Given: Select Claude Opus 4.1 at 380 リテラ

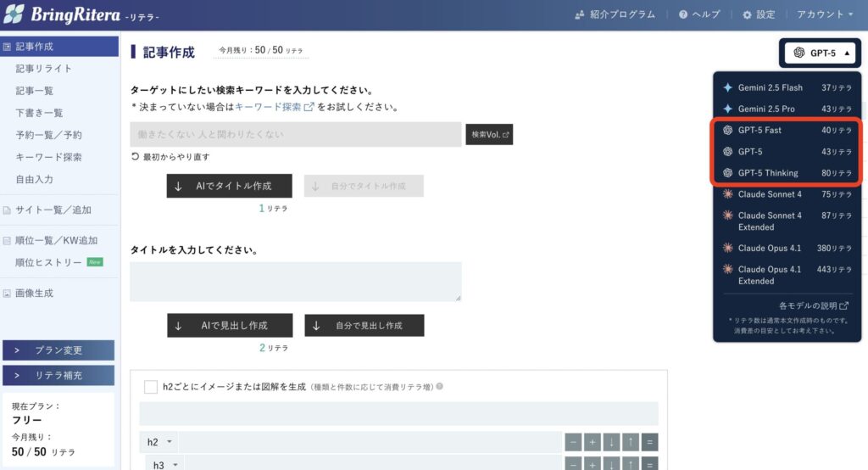Looking at the screenshot, I should (787, 248).
